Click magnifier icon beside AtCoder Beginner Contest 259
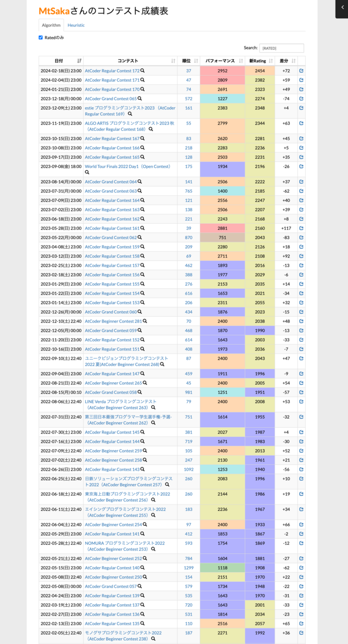 point(145,451)
